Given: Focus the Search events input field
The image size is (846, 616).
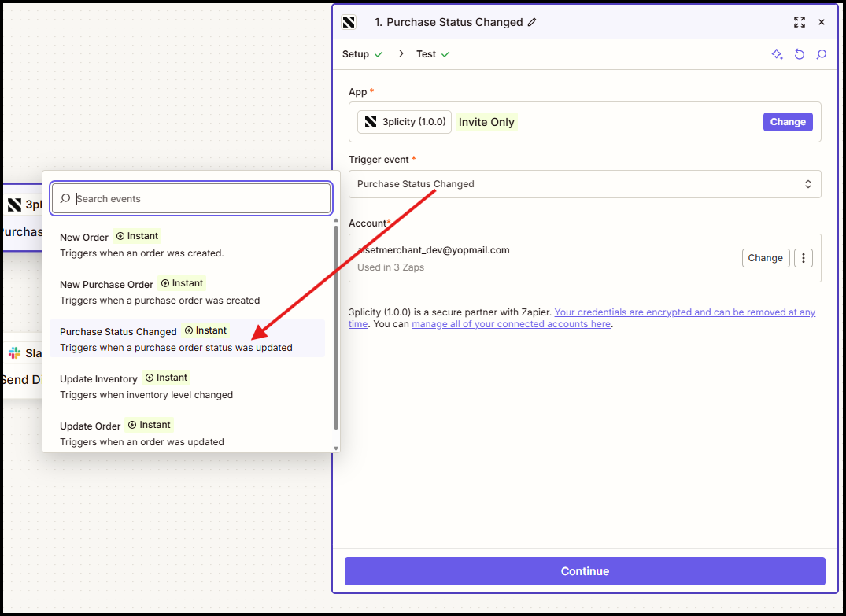Looking at the screenshot, I should point(191,198).
